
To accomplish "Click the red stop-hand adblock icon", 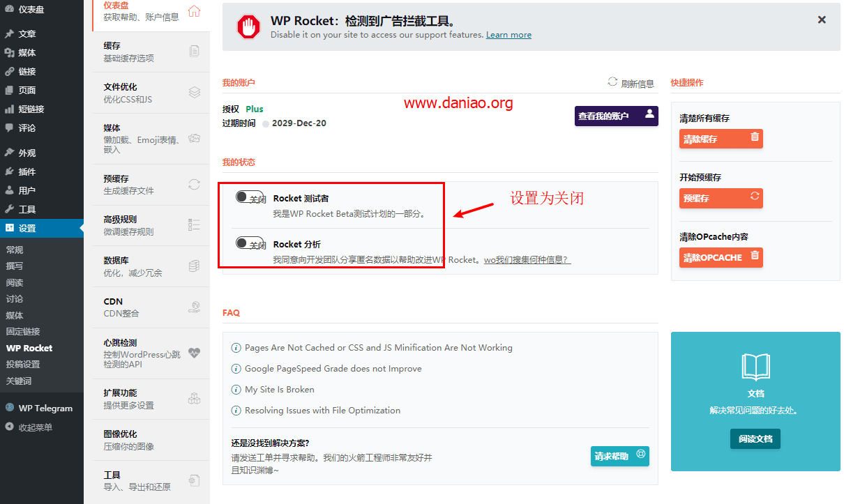I will pos(248,26).
